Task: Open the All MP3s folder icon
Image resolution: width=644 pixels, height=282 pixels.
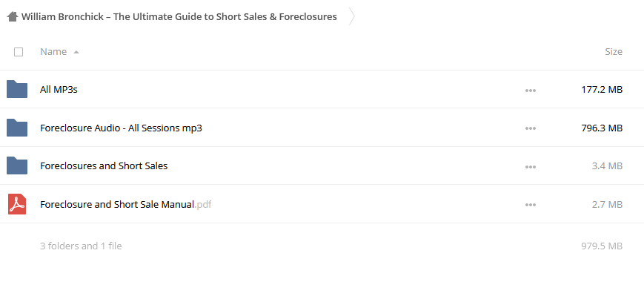Action: (x=17, y=89)
